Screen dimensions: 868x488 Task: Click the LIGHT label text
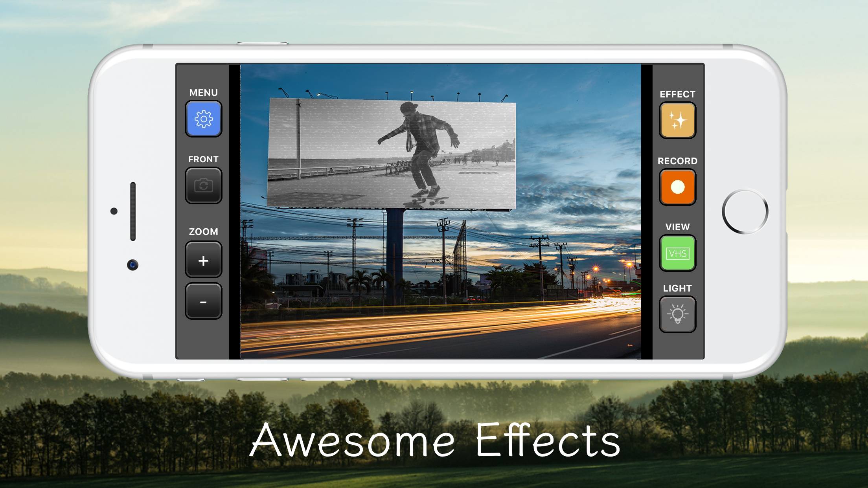pos(677,288)
